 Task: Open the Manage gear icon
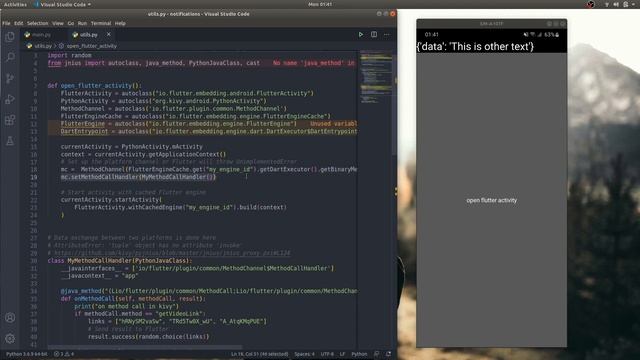pyautogui.click(x=10, y=338)
